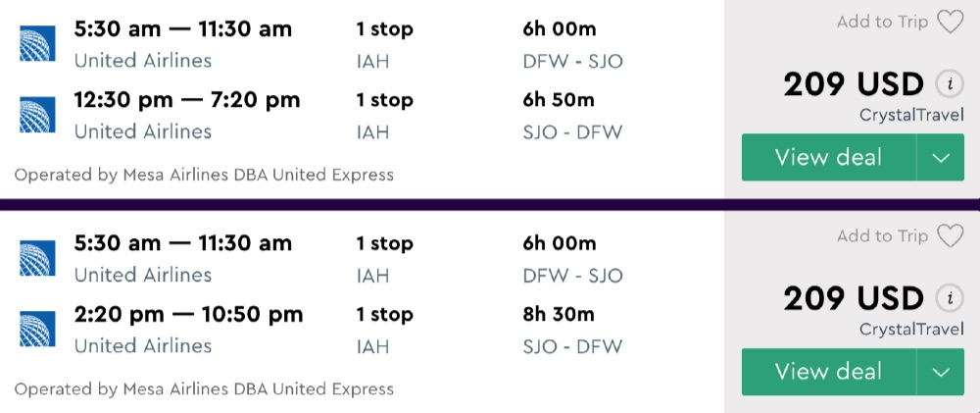Select the CrystalTravel provider in the first result
This screenshot has width=980, height=413.
coord(911,116)
